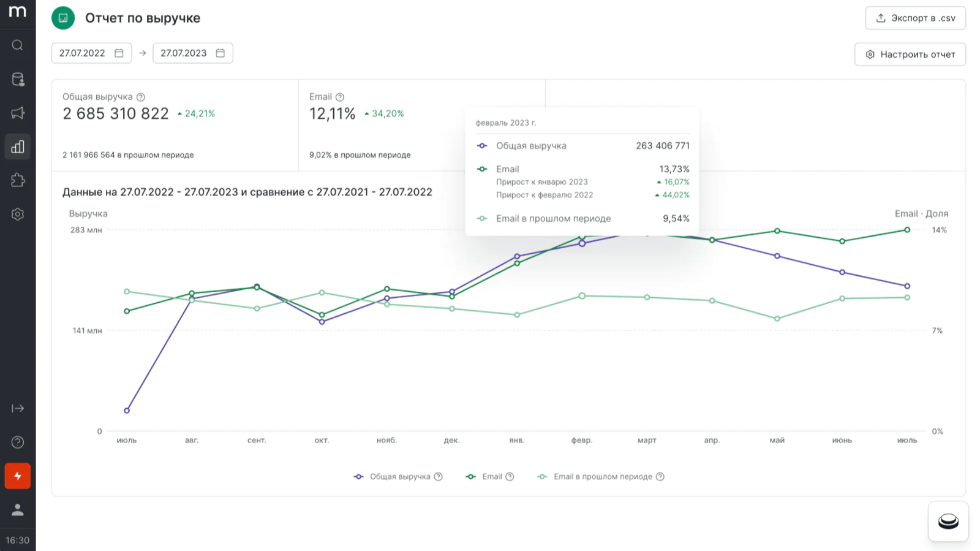Toggle 'Email' series in chart legend
The image size is (980, 551).
(491, 477)
